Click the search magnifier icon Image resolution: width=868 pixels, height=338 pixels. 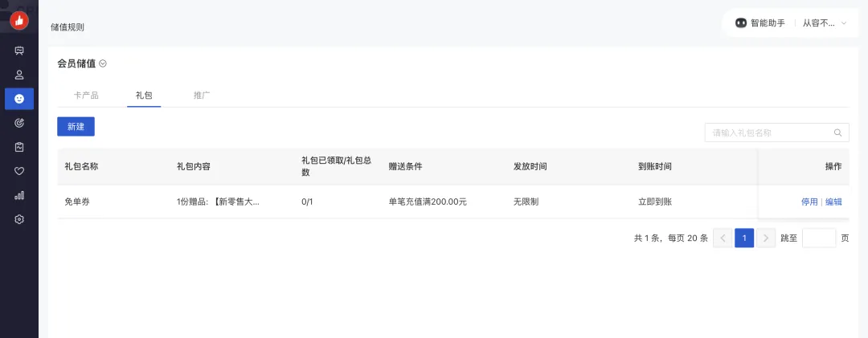[x=837, y=132]
